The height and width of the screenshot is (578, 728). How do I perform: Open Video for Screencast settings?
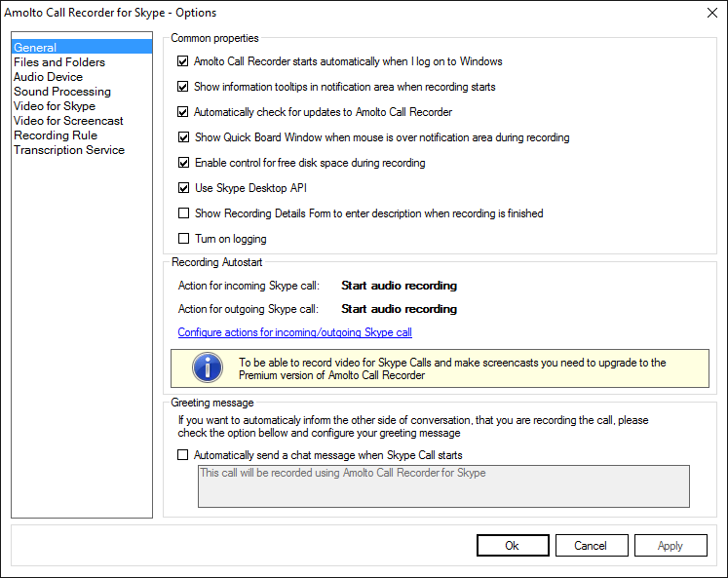(82, 121)
